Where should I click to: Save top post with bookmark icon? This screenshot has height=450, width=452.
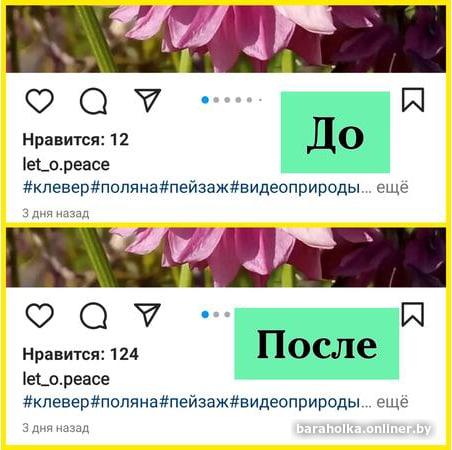click(x=413, y=100)
